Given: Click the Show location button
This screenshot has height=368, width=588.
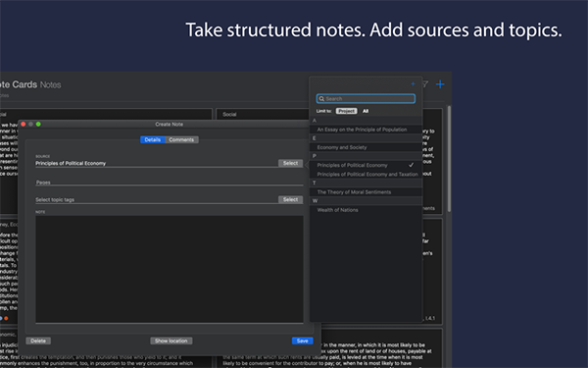Looking at the screenshot, I should pyautogui.click(x=171, y=341).
